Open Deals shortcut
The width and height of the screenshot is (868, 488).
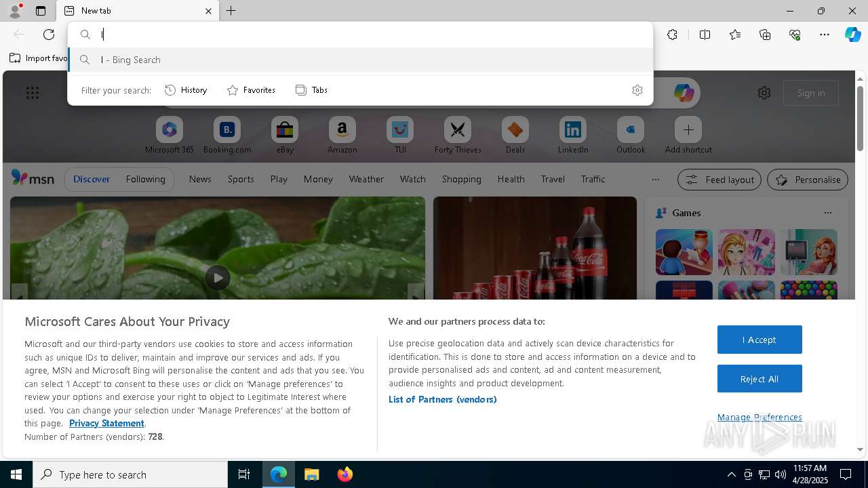[515, 136]
